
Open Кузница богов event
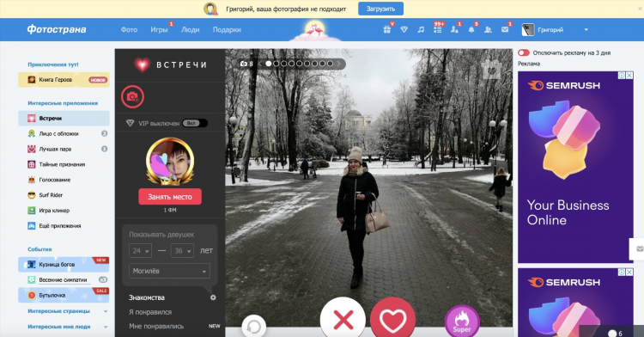[x=64, y=265]
